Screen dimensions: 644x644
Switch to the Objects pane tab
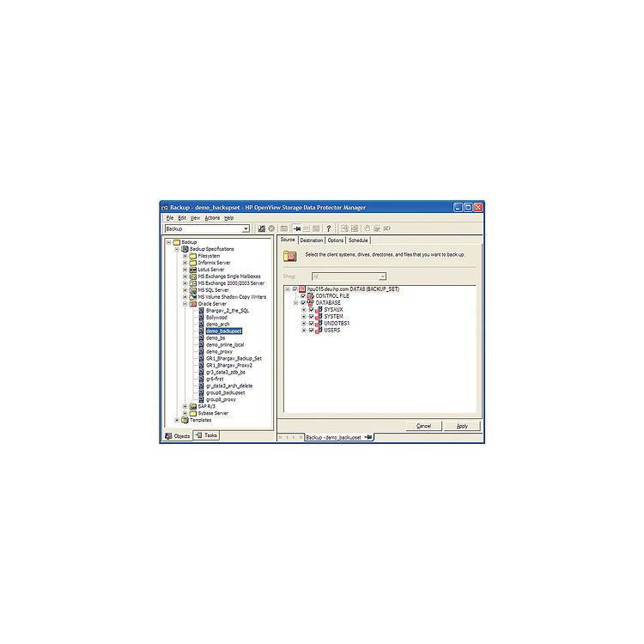[178, 436]
